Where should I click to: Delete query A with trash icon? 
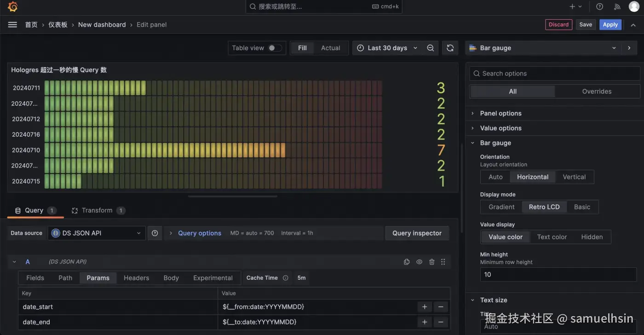tap(431, 262)
